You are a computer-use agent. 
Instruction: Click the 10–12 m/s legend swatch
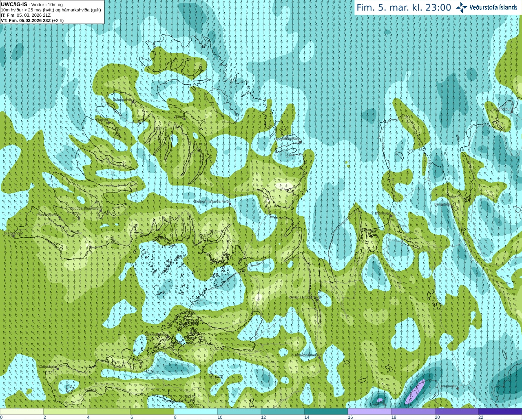coord(239,411)
